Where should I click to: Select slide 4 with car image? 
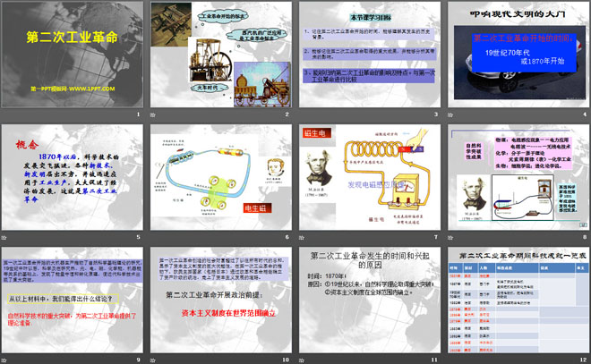click(518, 55)
